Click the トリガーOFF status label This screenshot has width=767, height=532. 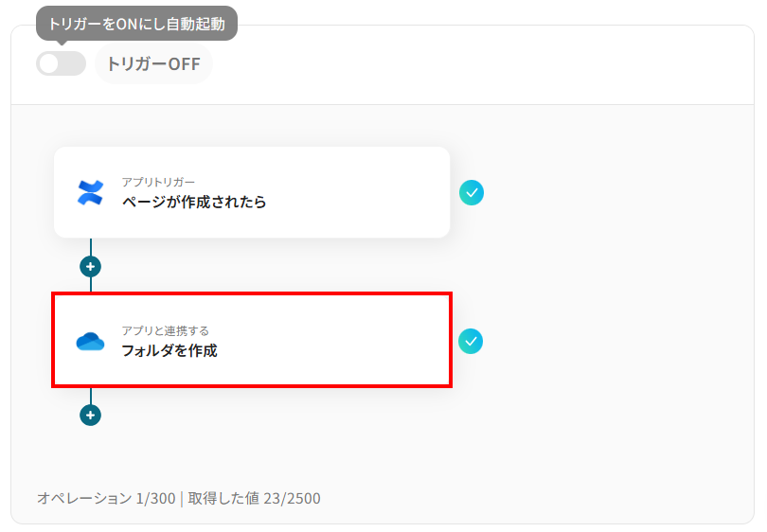153,63
